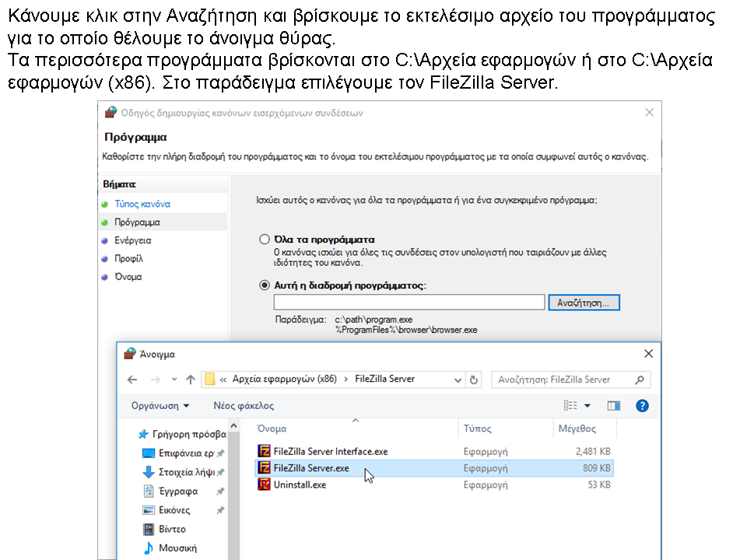Screen dimensions: 747x560
Task: Open help with blue question icon
Action: point(642,406)
